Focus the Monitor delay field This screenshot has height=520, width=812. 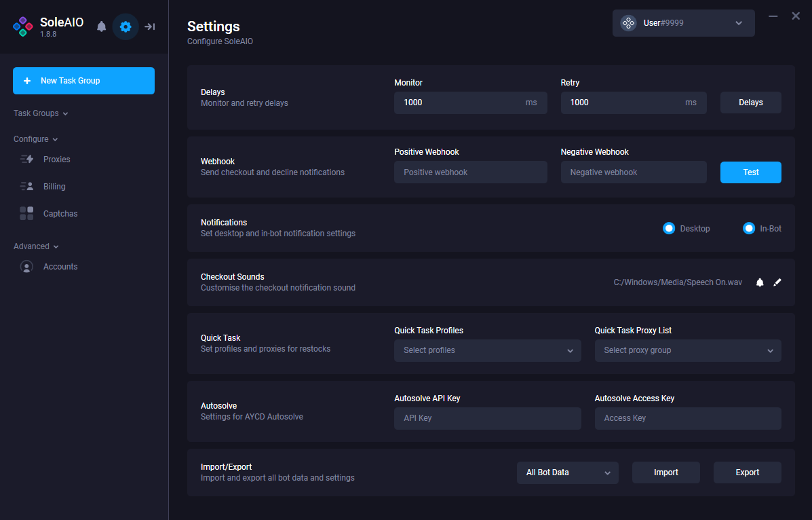(x=471, y=103)
